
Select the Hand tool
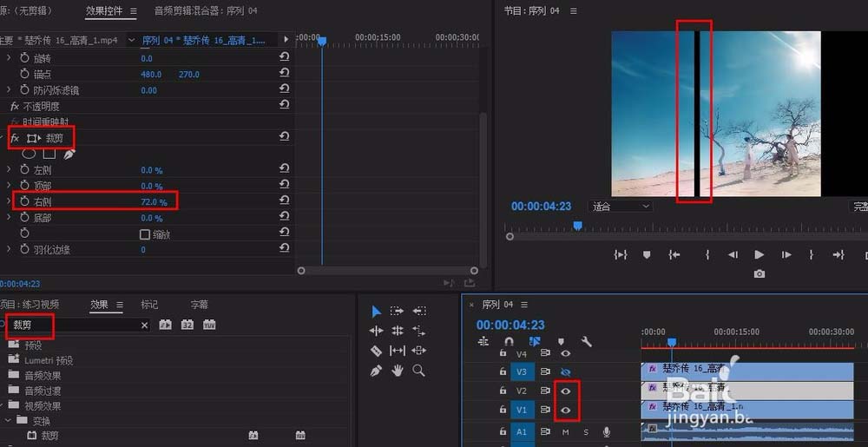click(x=397, y=371)
